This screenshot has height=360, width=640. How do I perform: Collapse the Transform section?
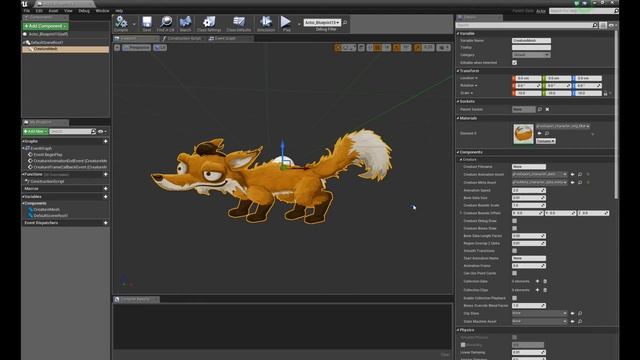[x=458, y=71]
